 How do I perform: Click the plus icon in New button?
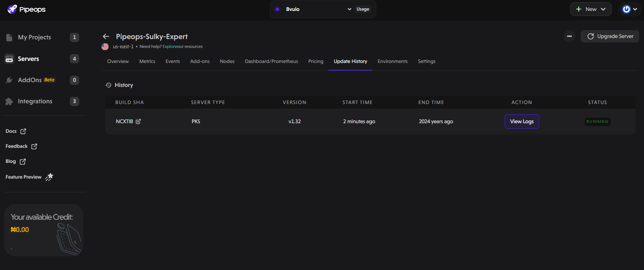(579, 9)
